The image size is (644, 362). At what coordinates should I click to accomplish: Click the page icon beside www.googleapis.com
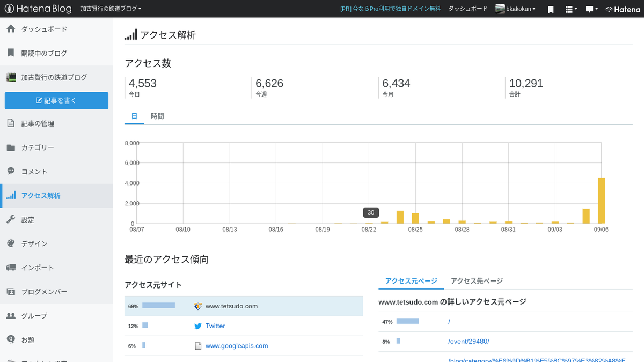tap(198, 346)
